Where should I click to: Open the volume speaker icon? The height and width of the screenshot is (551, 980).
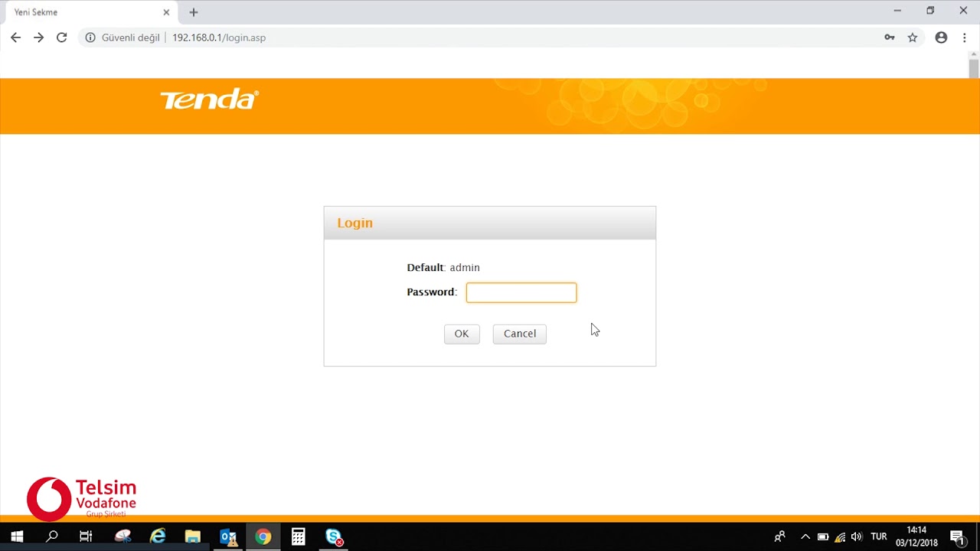[x=857, y=537]
